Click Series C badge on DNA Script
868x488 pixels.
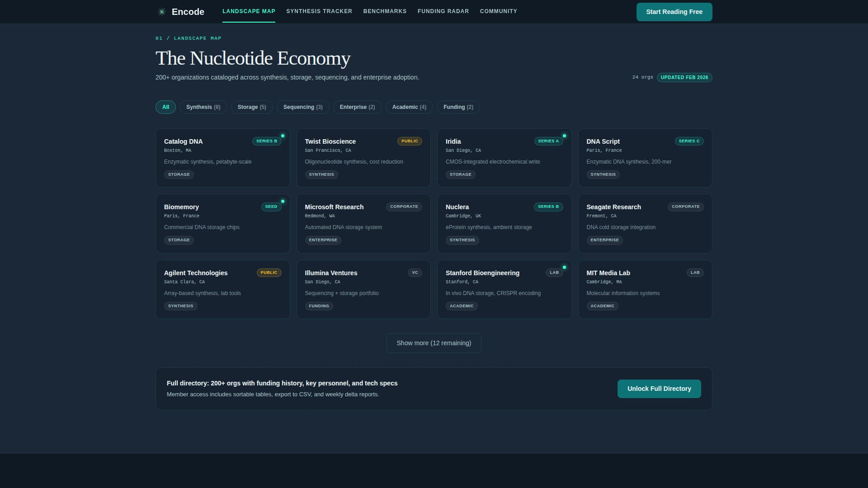pos(689,141)
